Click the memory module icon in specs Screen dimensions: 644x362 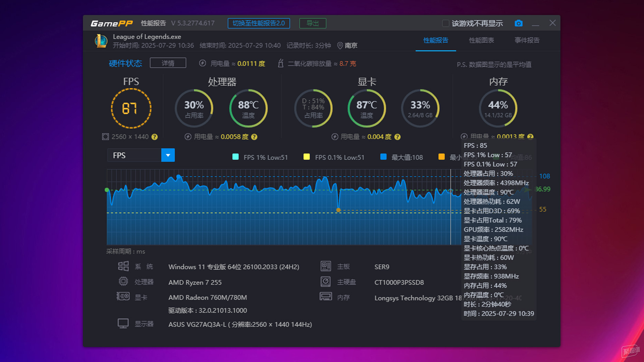(x=326, y=296)
